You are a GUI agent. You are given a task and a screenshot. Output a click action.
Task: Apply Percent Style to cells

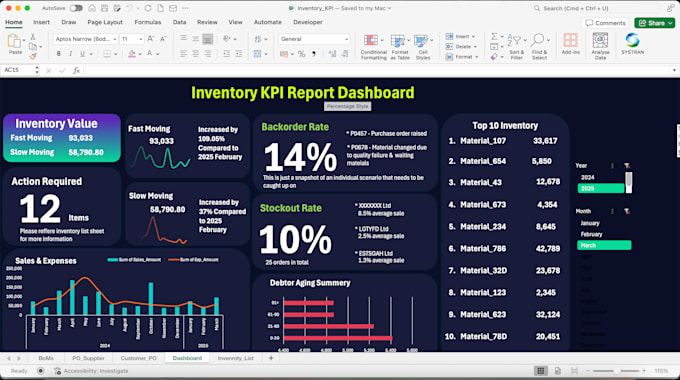coord(301,54)
